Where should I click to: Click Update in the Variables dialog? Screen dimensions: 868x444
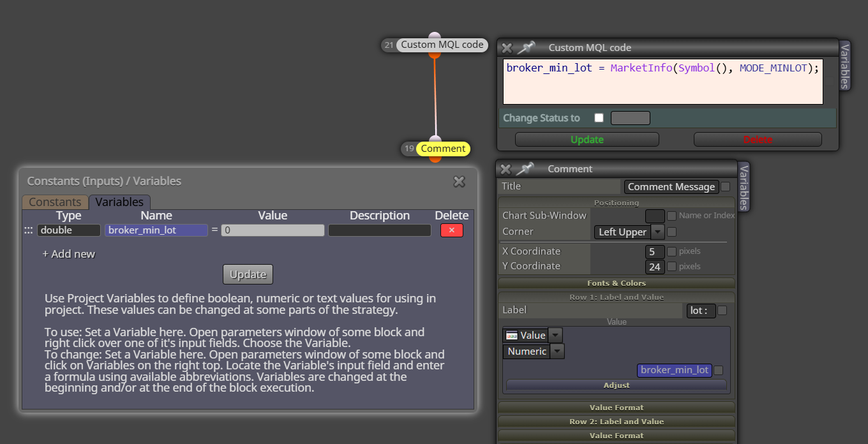pyautogui.click(x=248, y=274)
